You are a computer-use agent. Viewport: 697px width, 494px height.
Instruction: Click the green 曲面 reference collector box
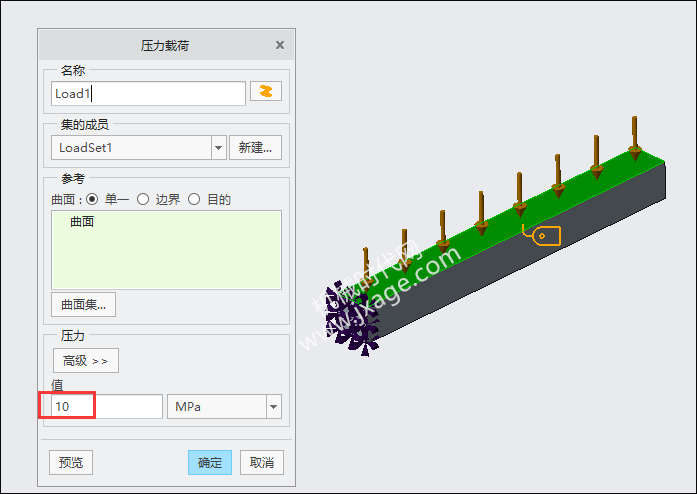[166, 250]
